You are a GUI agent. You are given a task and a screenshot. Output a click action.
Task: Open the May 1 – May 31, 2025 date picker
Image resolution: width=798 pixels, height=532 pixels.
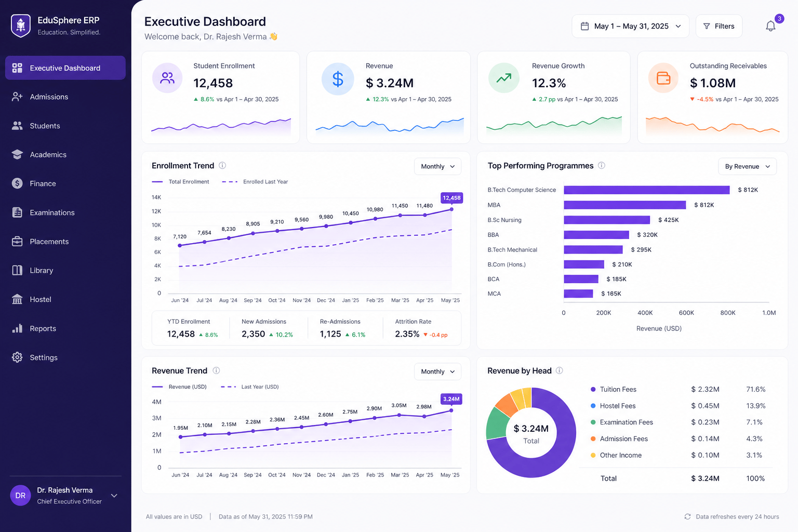[631, 26]
